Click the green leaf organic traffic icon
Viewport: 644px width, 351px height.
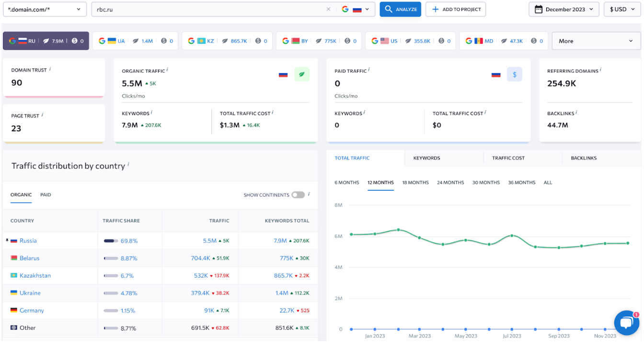tap(302, 74)
